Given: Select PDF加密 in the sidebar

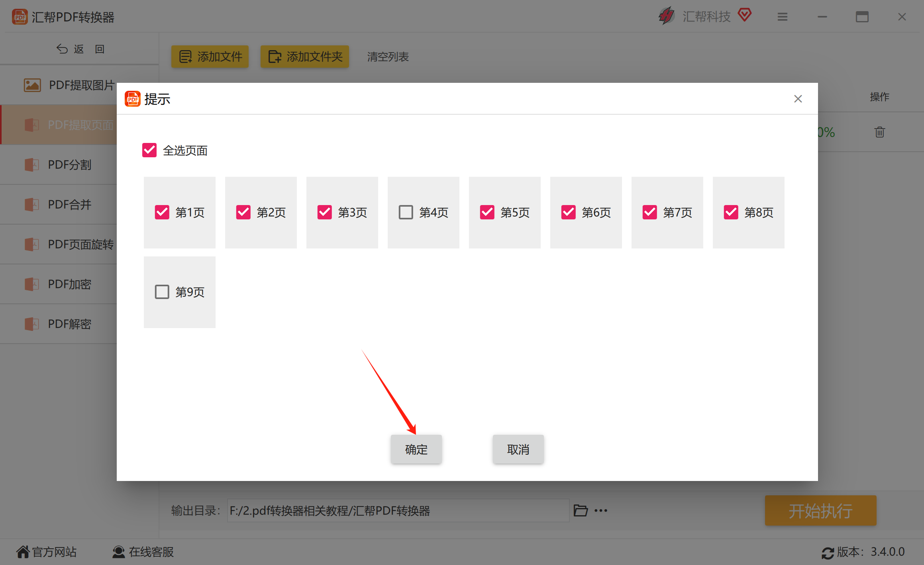Looking at the screenshot, I should point(58,284).
